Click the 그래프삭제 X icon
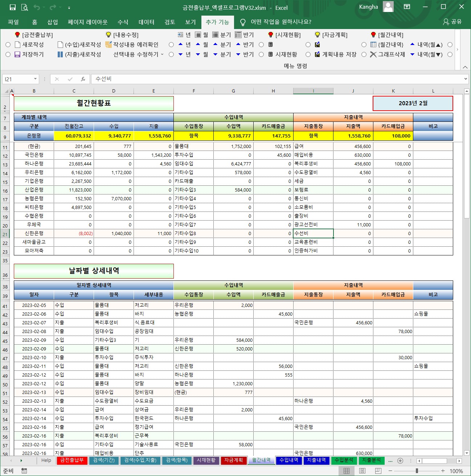Viewport: 471px width, 476px height. pyautogui.click(x=373, y=54)
